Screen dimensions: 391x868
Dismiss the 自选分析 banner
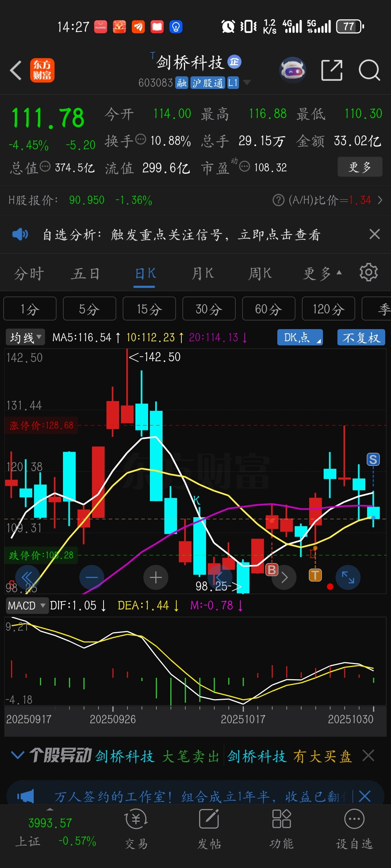click(375, 234)
